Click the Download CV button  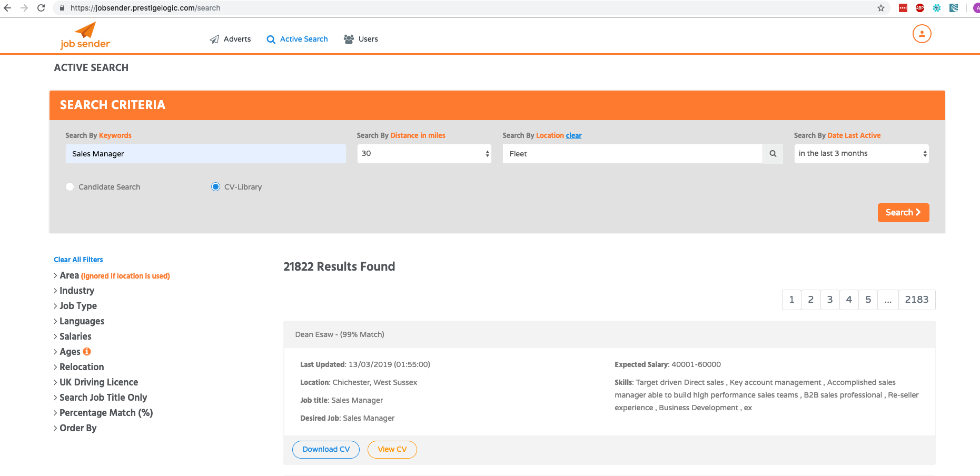tap(326, 450)
